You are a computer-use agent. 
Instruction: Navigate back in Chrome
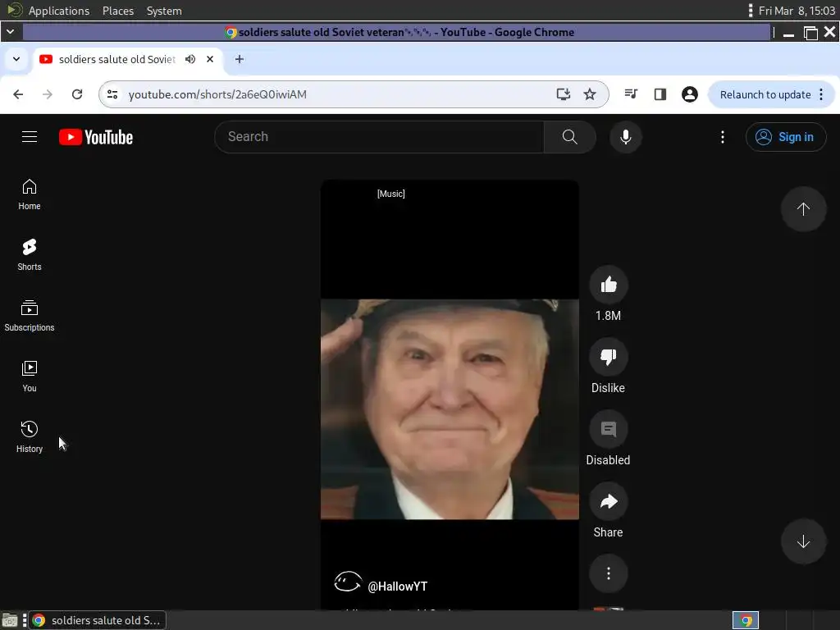[x=18, y=94]
